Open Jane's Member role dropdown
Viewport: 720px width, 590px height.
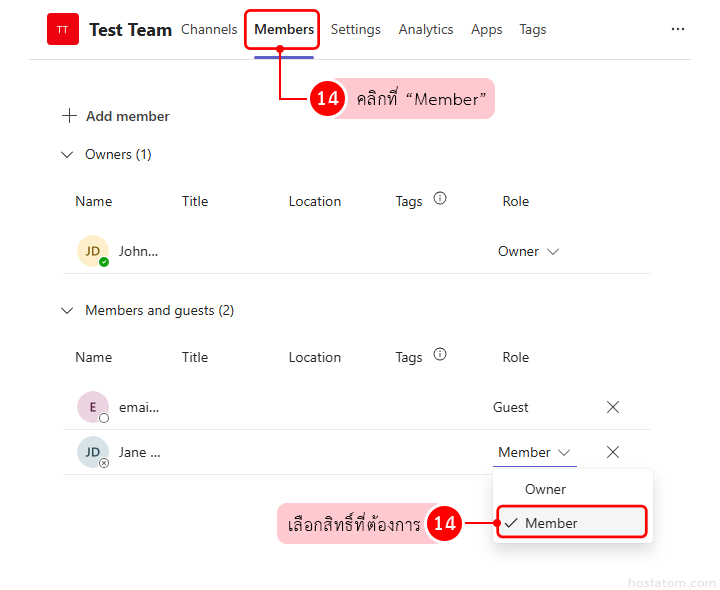pyautogui.click(x=534, y=453)
